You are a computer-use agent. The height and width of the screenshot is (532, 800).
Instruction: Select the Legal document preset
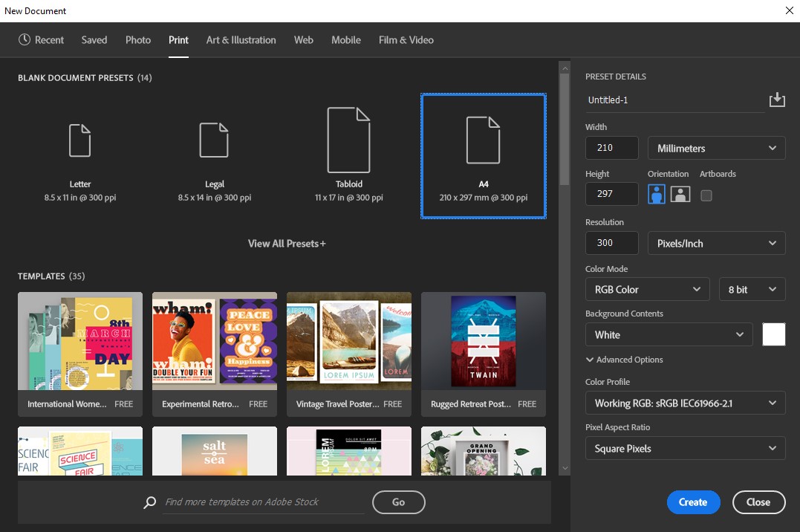tap(214, 149)
